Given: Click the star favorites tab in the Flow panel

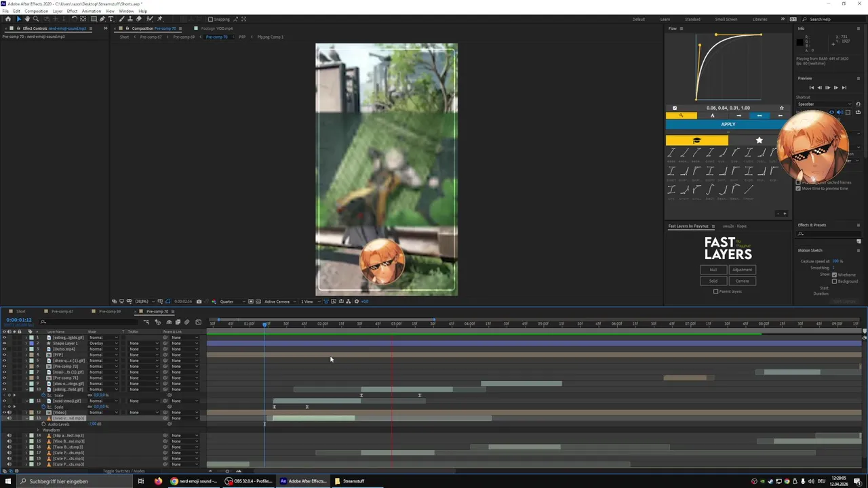Looking at the screenshot, I should click(759, 140).
